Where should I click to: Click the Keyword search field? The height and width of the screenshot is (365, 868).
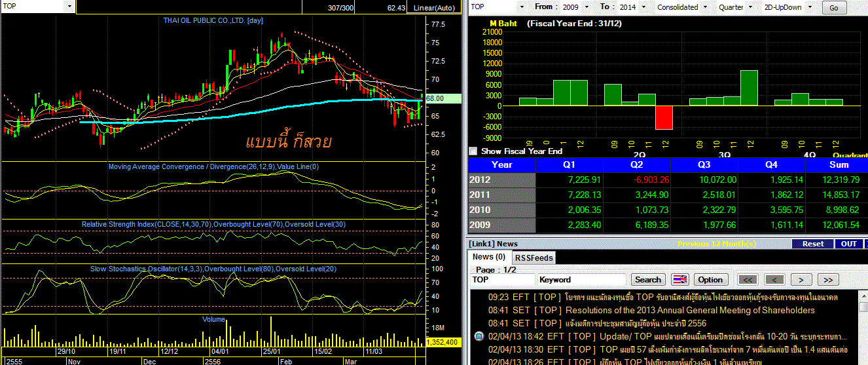(x=581, y=280)
